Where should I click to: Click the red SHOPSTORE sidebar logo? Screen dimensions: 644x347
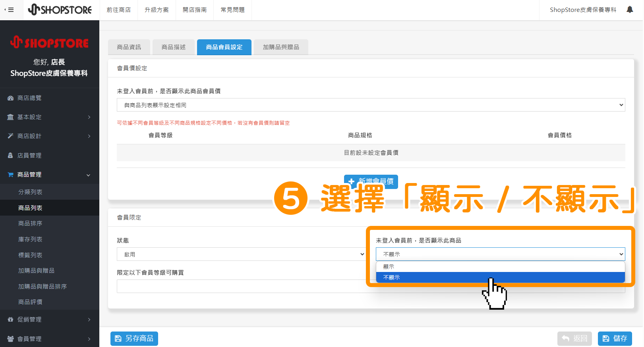[x=50, y=42]
